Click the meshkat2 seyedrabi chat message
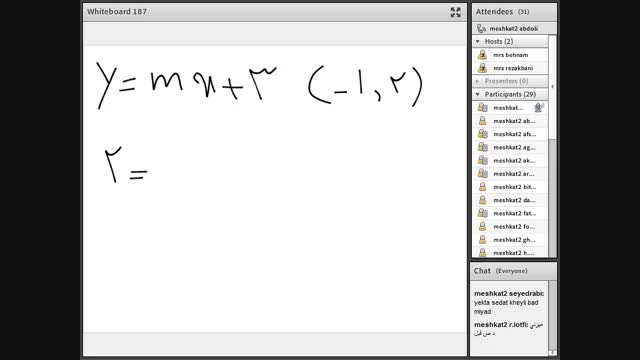This screenshot has width=640, height=360. [x=509, y=302]
